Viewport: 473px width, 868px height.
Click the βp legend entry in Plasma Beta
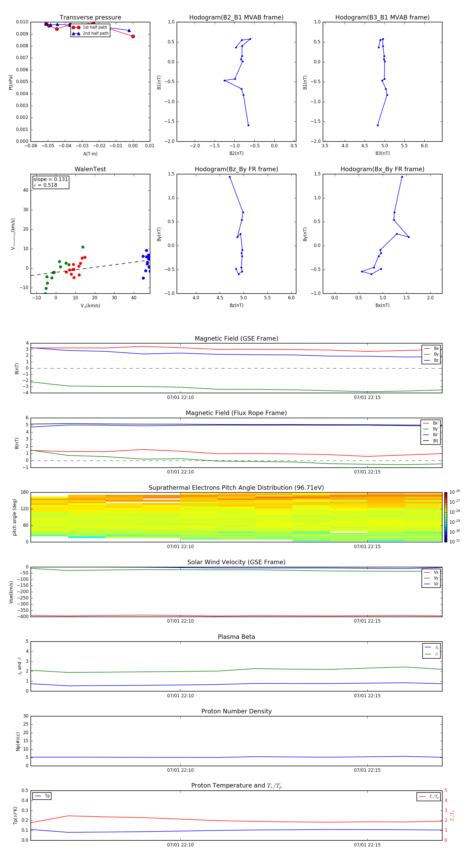(x=431, y=647)
